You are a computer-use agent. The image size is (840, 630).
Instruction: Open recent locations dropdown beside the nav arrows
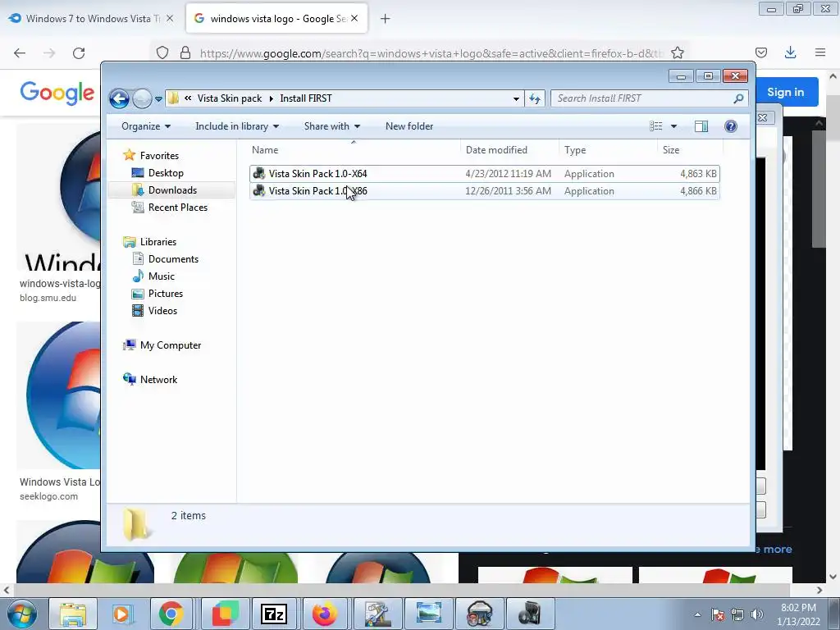point(158,99)
